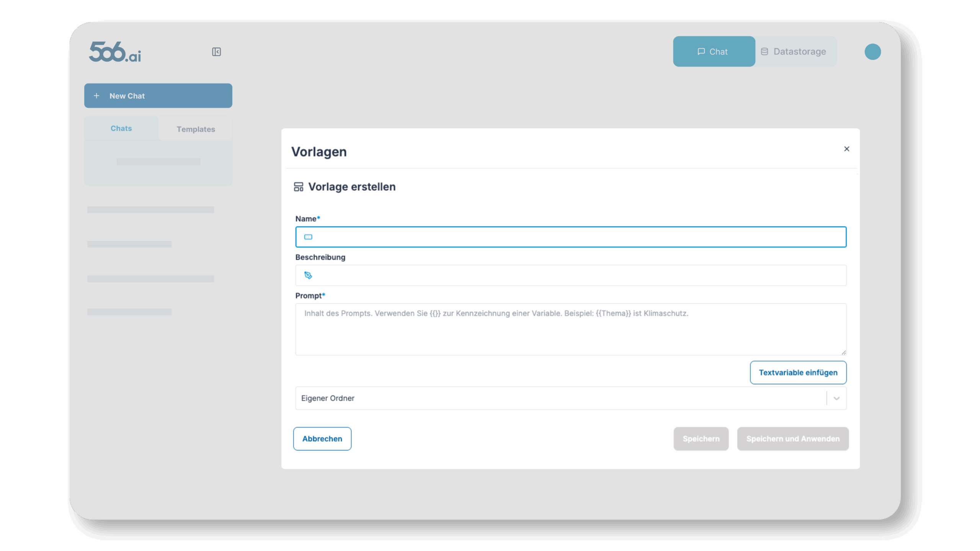Click Abbrechen to cancel
Viewport: 980px width, 551px height.
coord(322,439)
